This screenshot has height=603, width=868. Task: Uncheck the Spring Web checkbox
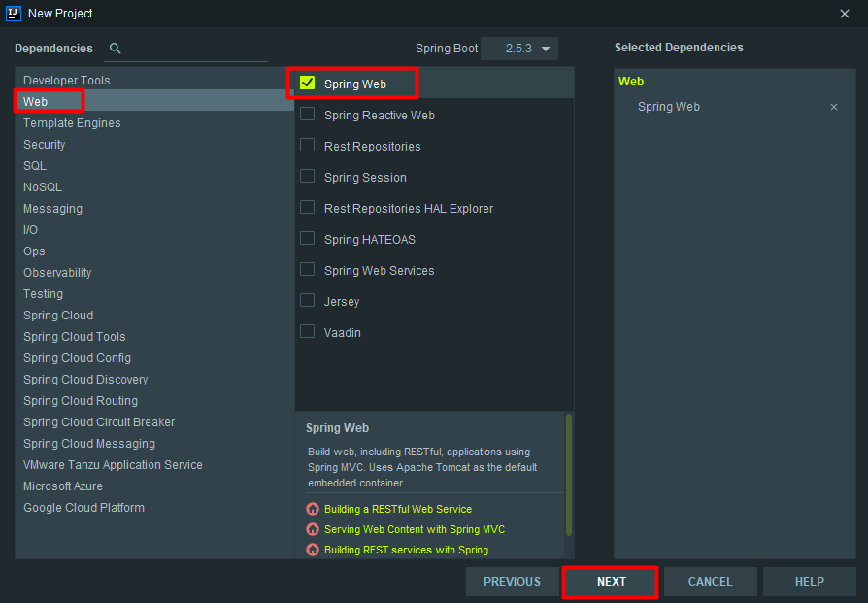coord(307,84)
